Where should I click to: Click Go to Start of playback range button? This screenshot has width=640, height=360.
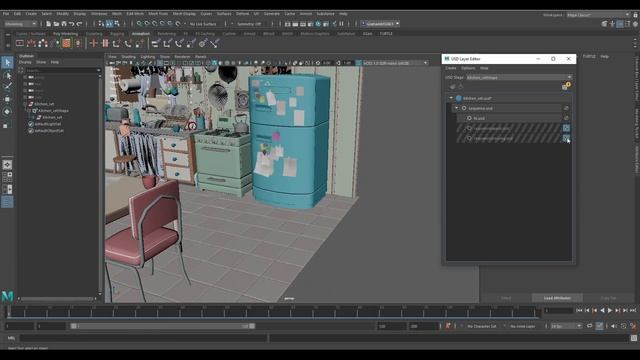point(579,311)
